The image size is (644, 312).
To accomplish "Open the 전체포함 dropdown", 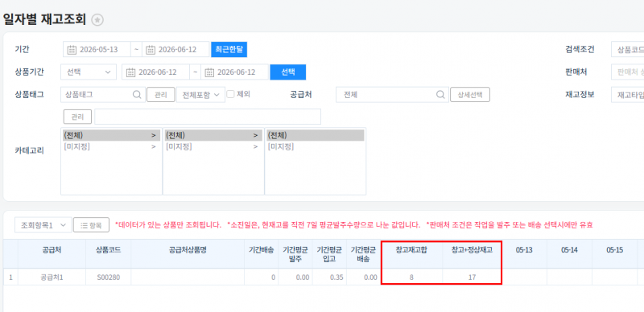I will pos(200,94).
